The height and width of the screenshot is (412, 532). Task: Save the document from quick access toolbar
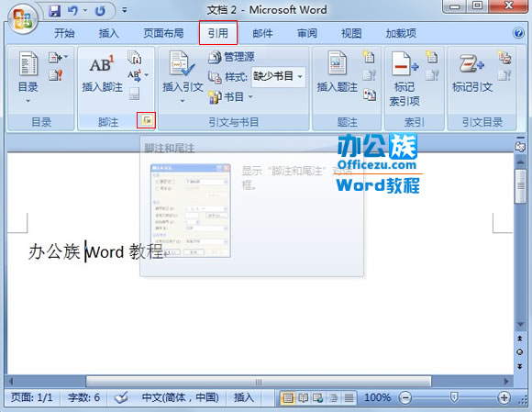tap(54, 11)
